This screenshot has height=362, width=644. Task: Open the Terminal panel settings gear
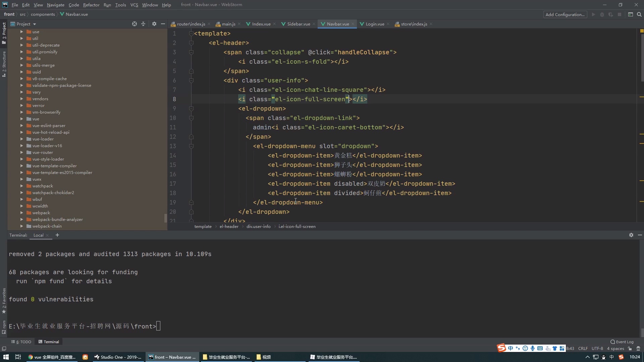click(x=631, y=235)
